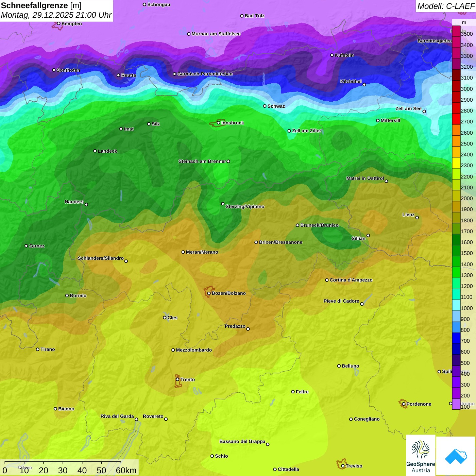The height and width of the screenshot is (476, 476).
Task: Click the legend value 700
Action: point(465,341)
